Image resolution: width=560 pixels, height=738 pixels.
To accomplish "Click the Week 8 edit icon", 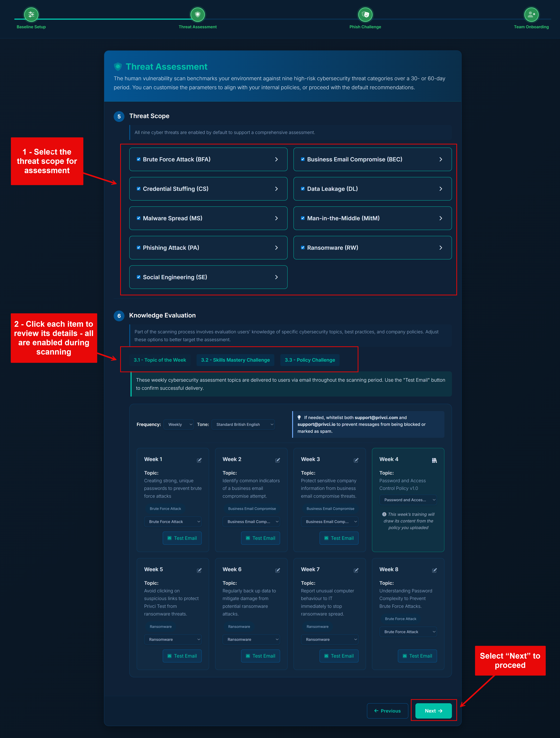I will (x=434, y=570).
